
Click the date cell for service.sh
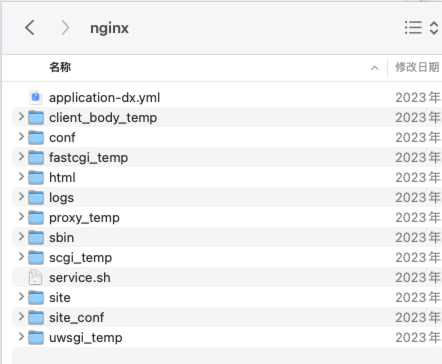pyautogui.click(x=418, y=277)
